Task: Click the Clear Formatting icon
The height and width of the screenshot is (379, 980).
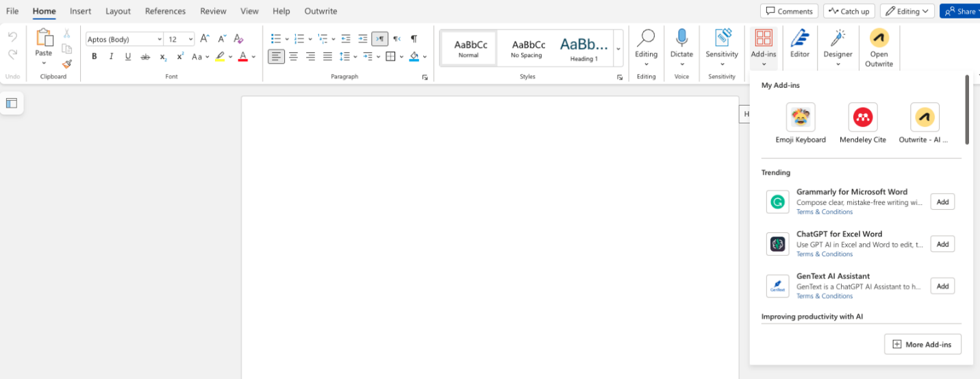Action: point(238,39)
